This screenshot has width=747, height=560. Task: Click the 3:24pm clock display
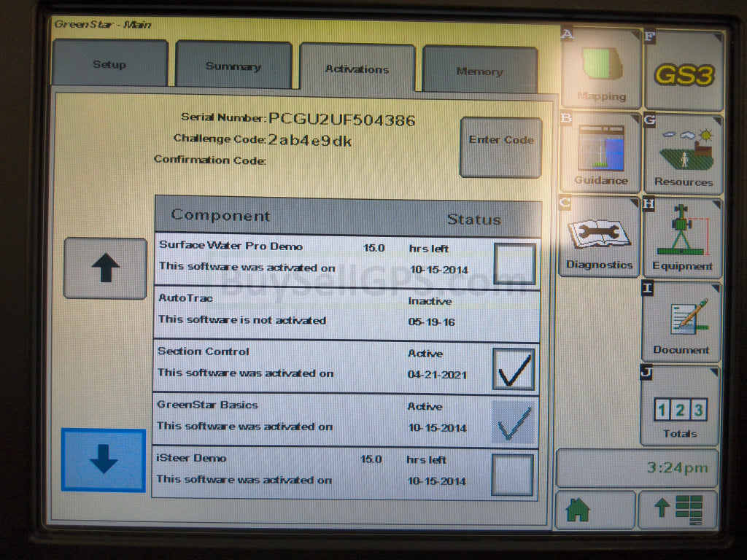(x=638, y=468)
